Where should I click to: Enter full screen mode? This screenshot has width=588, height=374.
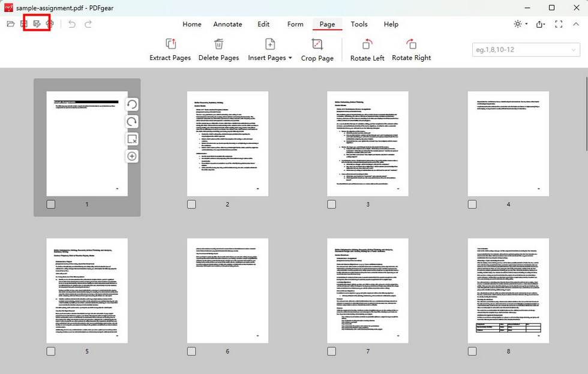pos(559,25)
